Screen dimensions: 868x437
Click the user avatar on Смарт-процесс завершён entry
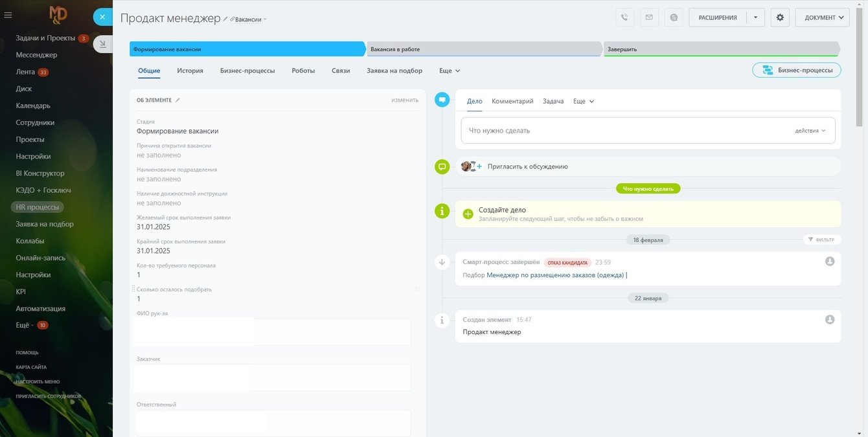(x=830, y=262)
